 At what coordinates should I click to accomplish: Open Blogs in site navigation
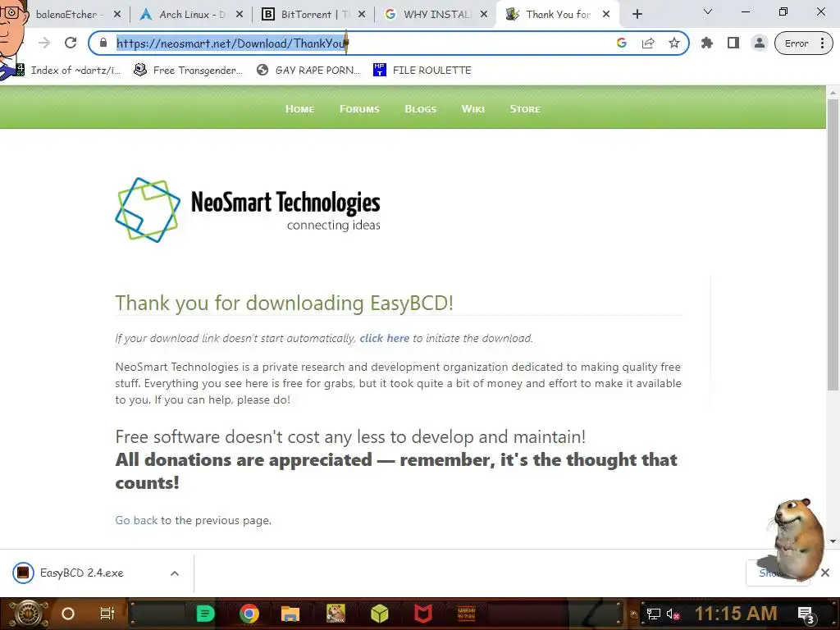(x=421, y=109)
